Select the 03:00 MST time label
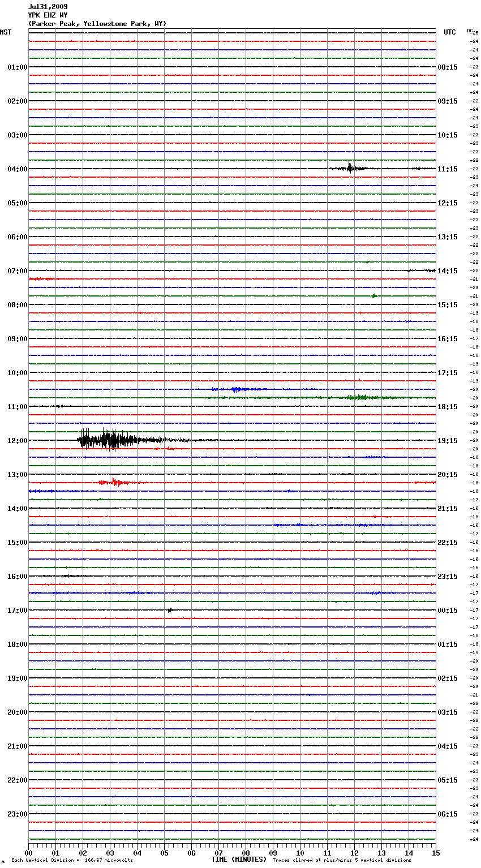The image size is (481, 868). 17,135
